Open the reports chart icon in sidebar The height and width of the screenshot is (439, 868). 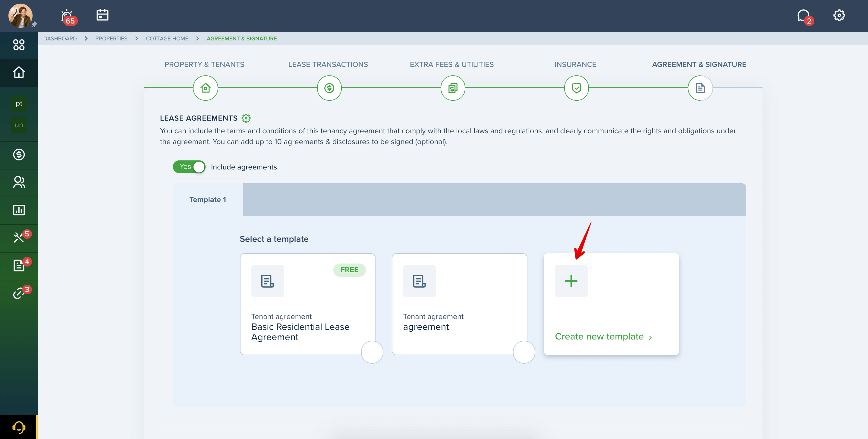pyautogui.click(x=19, y=210)
